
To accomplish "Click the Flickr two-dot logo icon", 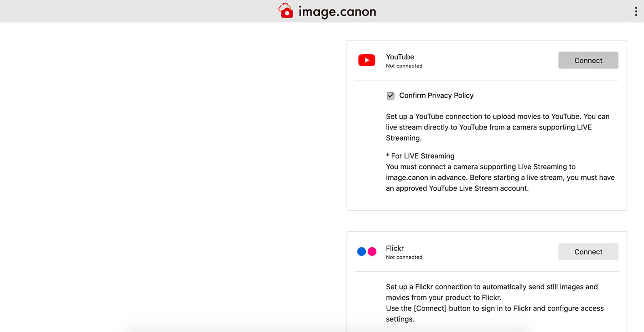I will (x=367, y=252).
